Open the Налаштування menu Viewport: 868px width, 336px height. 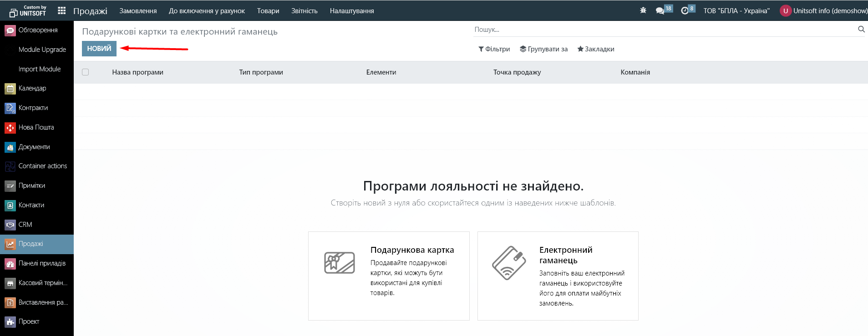click(351, 11)
